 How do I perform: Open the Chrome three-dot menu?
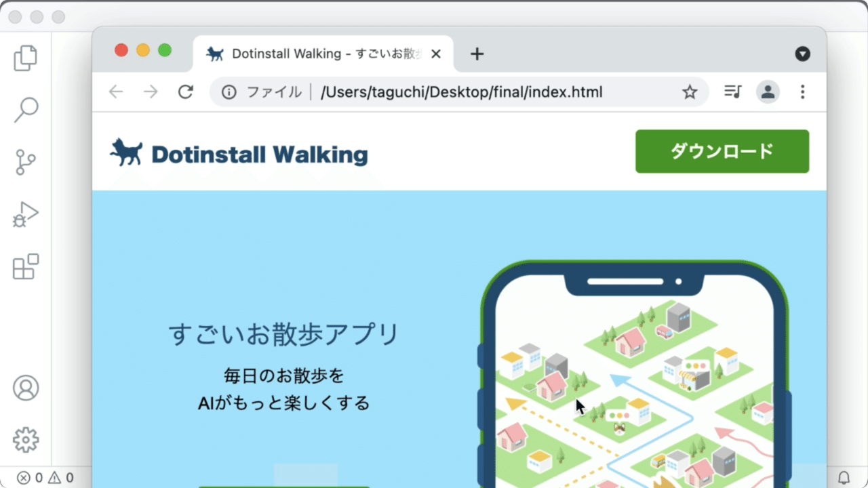803,92
